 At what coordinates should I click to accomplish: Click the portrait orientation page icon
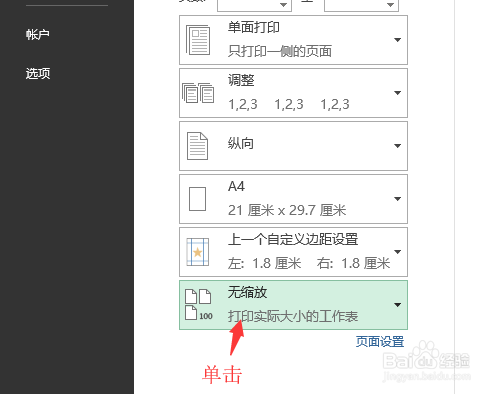click(197, 146)
